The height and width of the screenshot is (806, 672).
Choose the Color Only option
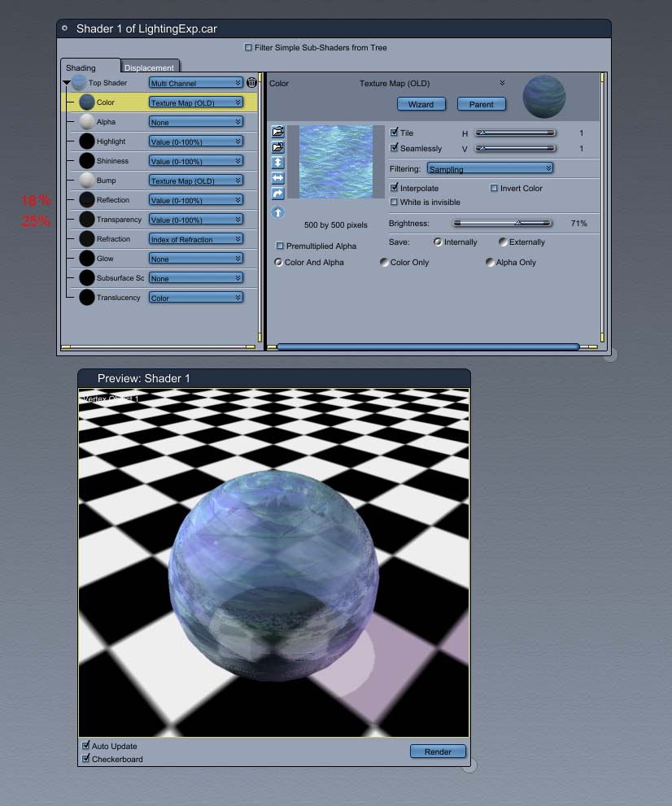[384, 262]
